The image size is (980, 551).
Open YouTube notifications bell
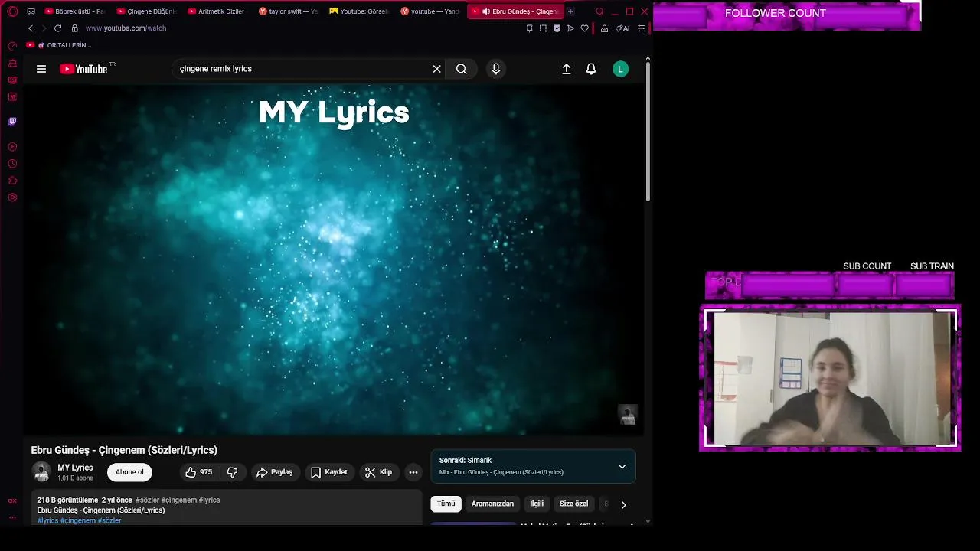[591, 69]
